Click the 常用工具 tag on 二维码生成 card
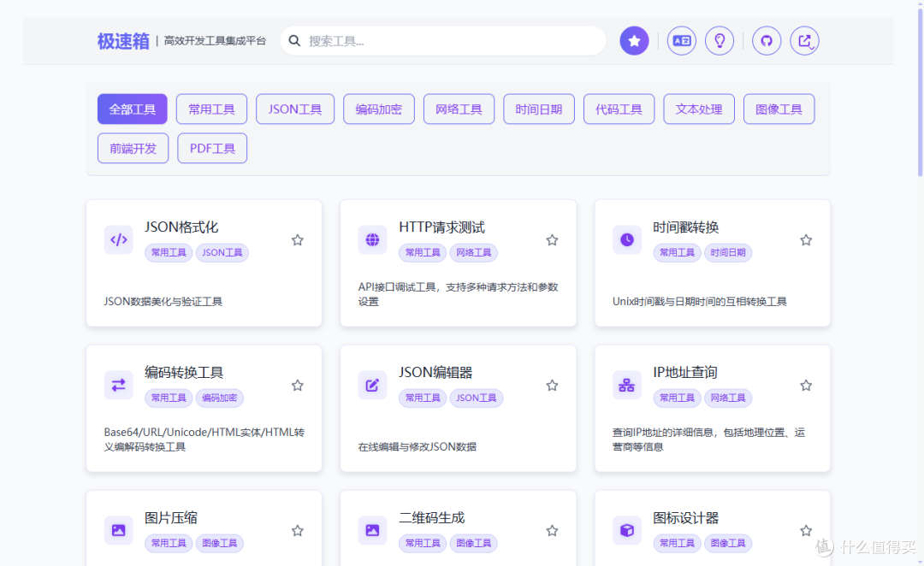This screenshot has height=566, width=924. 423,543
